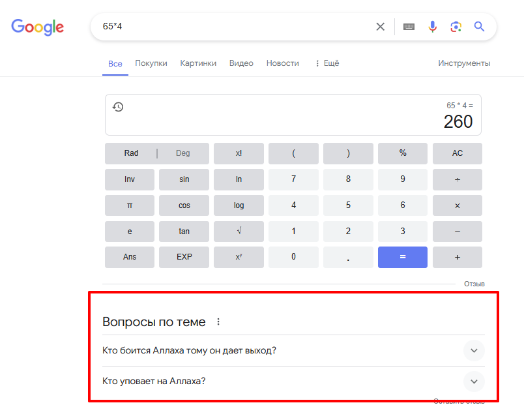This screenshot has height=420, width=524.
Task: Click the Отзыв feedback link
Action: coord(474,284)
